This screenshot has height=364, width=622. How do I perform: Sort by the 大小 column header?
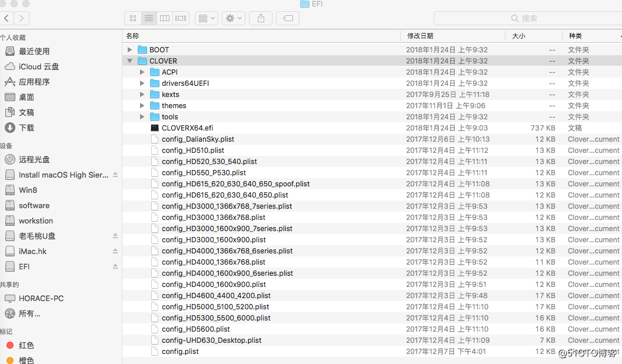534,36
